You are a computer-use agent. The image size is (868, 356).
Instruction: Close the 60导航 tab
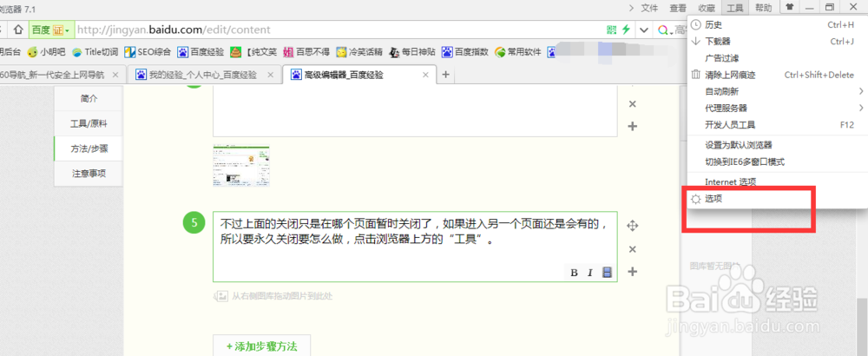[x=115, y=75]
